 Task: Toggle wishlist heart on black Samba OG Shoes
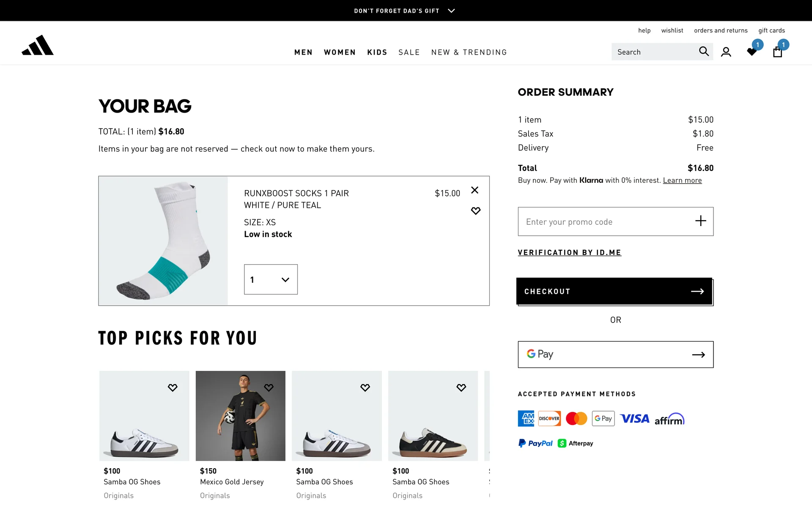point(461,387)
